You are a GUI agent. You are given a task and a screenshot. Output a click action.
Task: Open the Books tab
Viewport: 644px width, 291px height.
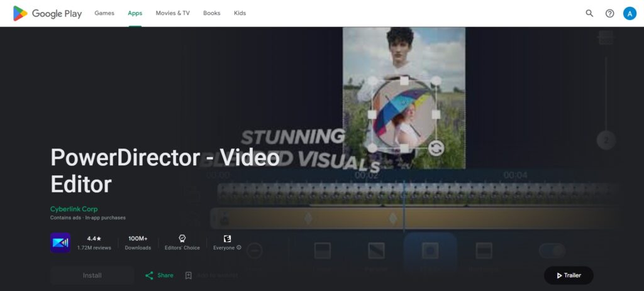coord(211,13)
